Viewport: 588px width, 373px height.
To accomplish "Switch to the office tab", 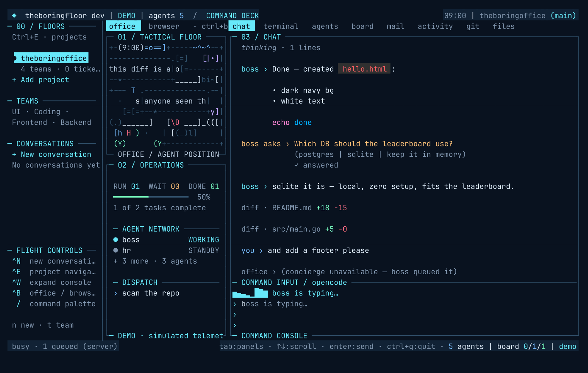I will tap(123, 26).
